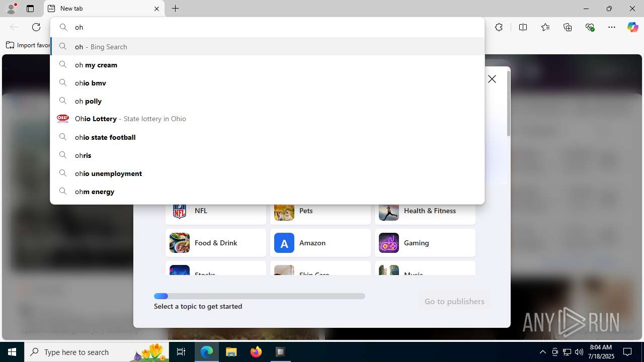The width and height of the screenshot is (644, 362).
Task: Click in the address bar containing oh
Action: coord(267,27)
